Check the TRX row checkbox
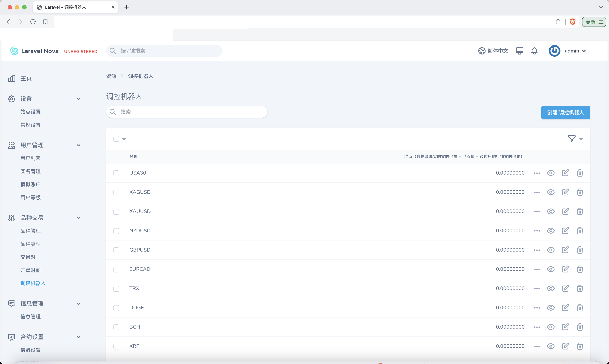This screenshot has width=609, height=364. tap(116, 289)
